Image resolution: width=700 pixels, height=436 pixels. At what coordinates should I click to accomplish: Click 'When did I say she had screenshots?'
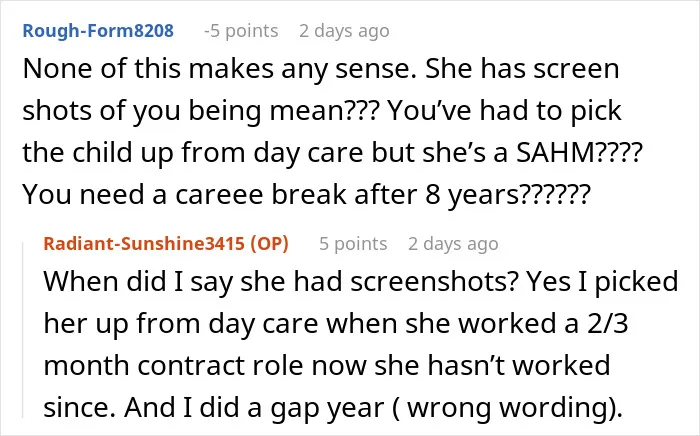point(281,282)
